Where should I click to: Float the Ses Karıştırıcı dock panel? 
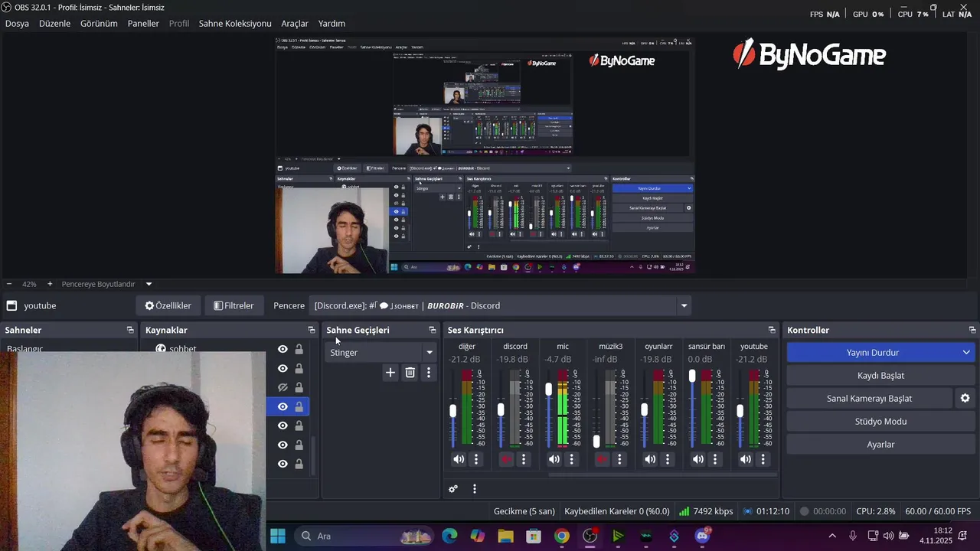click(x=772, y=330)
